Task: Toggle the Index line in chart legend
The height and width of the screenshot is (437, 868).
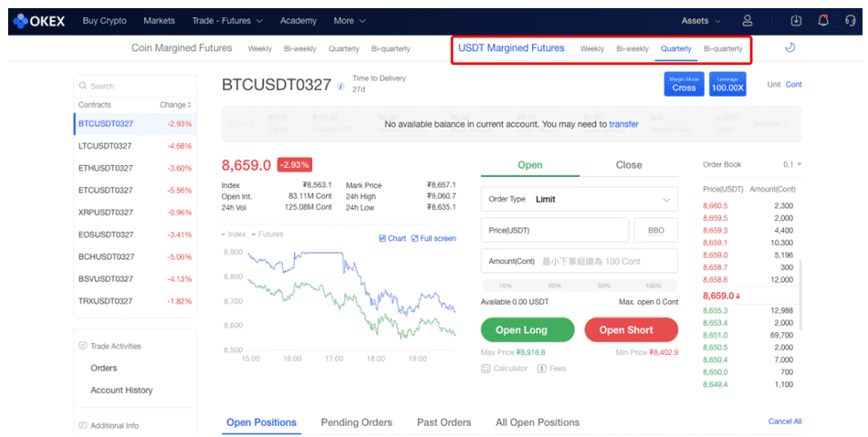Action: (x=235, y=234)
